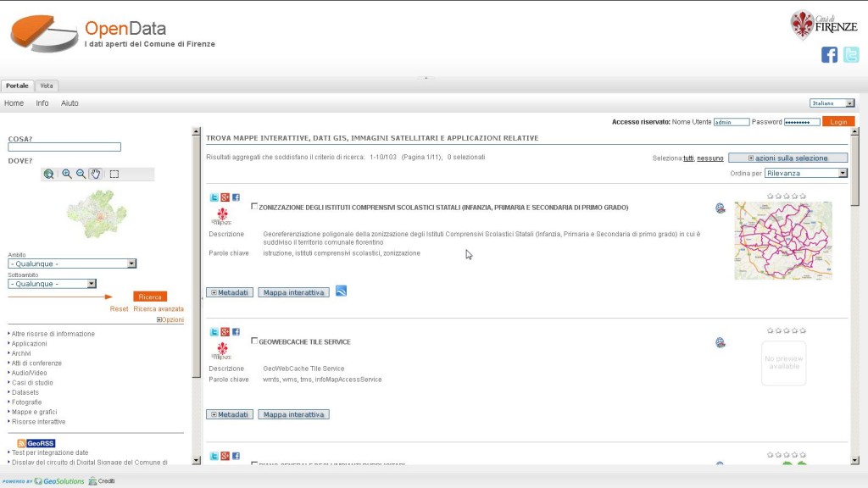
Task: Open the Facebook icon in page header
Action: coord(829,55)
